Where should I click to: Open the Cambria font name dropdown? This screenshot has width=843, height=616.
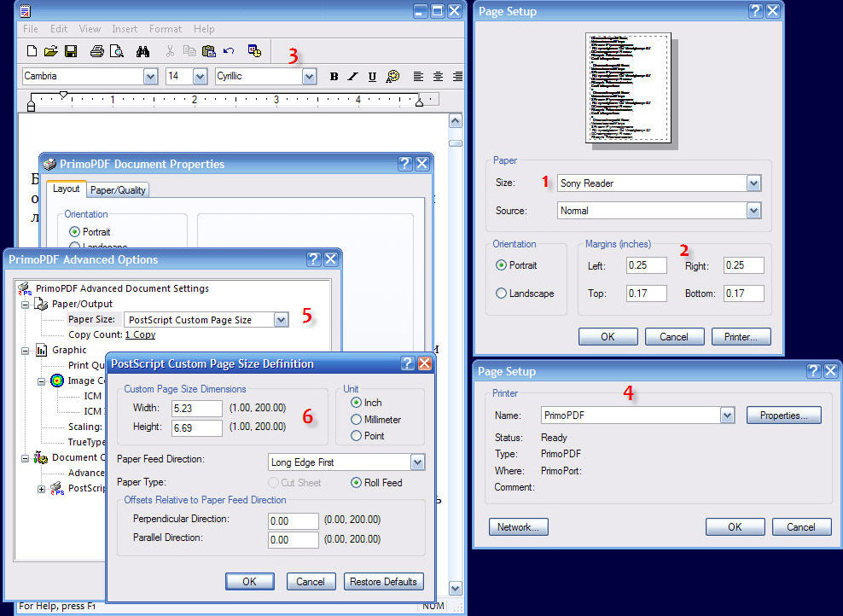(150, 76)
